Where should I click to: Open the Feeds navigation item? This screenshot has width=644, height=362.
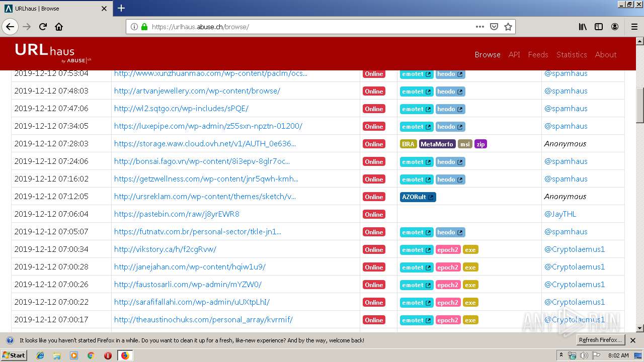[x=538, y=54]
